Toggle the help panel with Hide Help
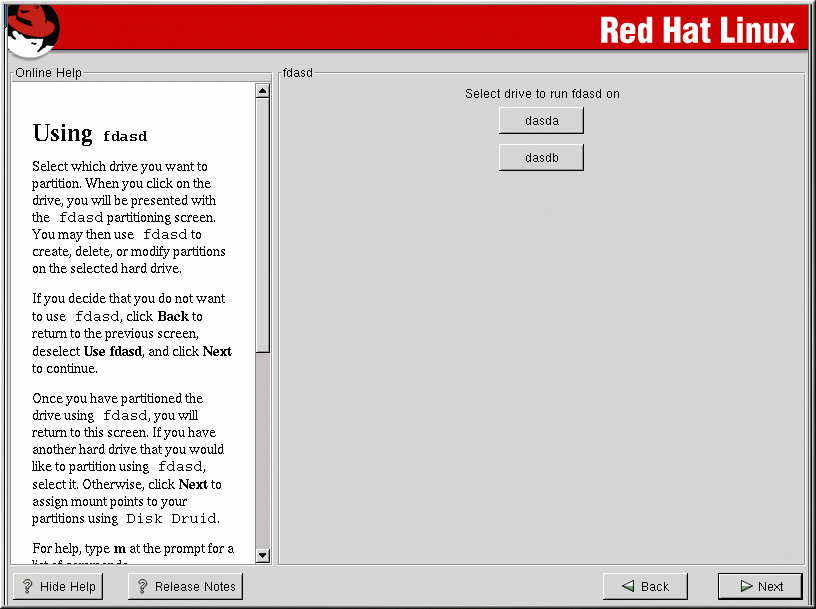 57,586
